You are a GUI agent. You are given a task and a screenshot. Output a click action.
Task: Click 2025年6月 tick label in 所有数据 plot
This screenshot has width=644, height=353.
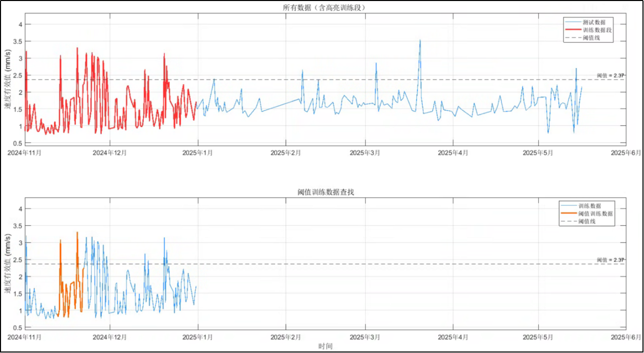(x=625, y=152)
